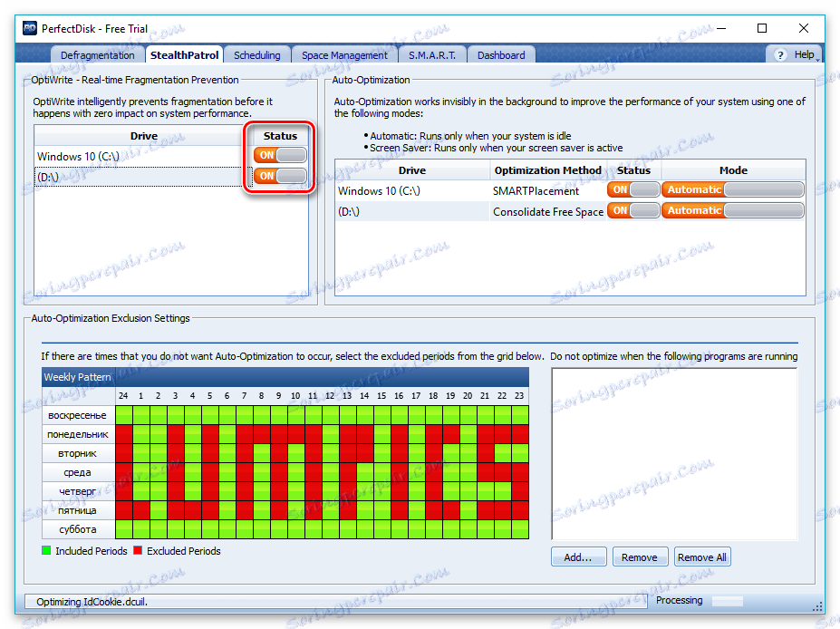Toggle OptiWrite status for Windows 10 (C:\)
840x629 pixels.
(280, 155)
